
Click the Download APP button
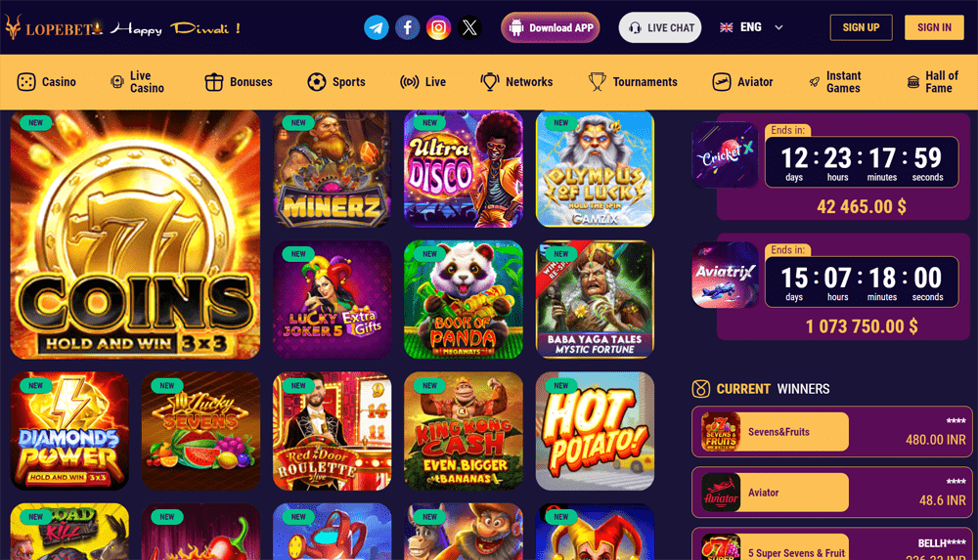[550, 28]
